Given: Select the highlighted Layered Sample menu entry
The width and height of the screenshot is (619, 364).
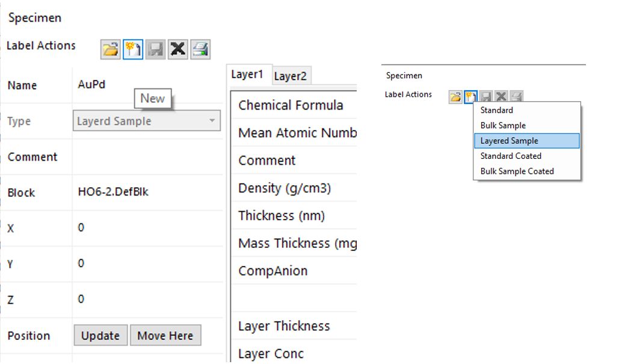Looking at the screenshot, I should coord(510,141).
